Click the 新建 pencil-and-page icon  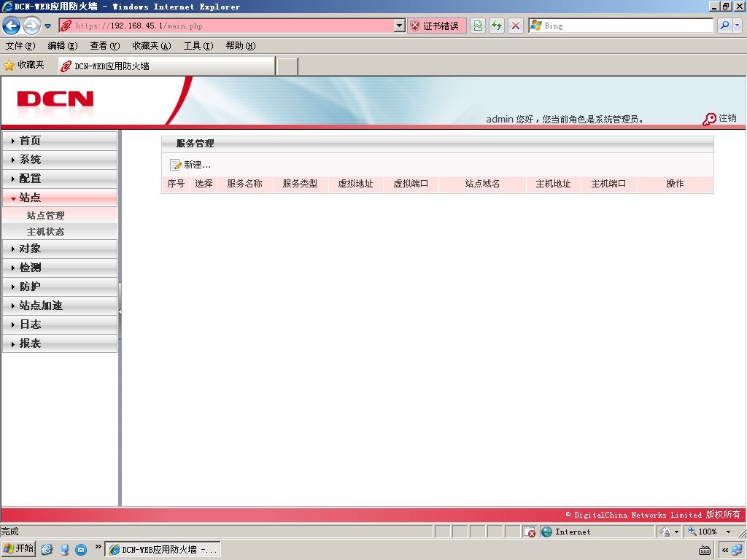pos(175,165)
